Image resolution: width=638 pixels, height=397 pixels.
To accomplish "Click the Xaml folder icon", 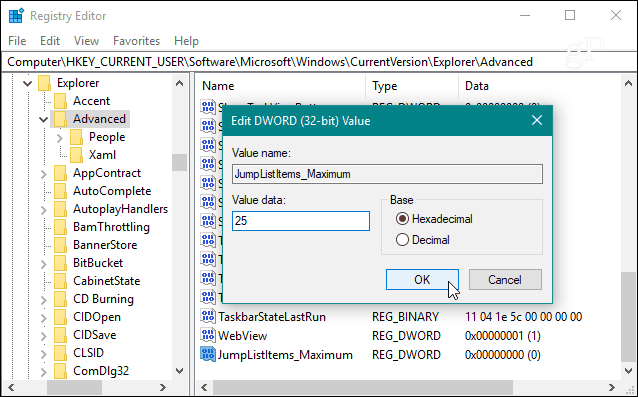I will (76, 155).
